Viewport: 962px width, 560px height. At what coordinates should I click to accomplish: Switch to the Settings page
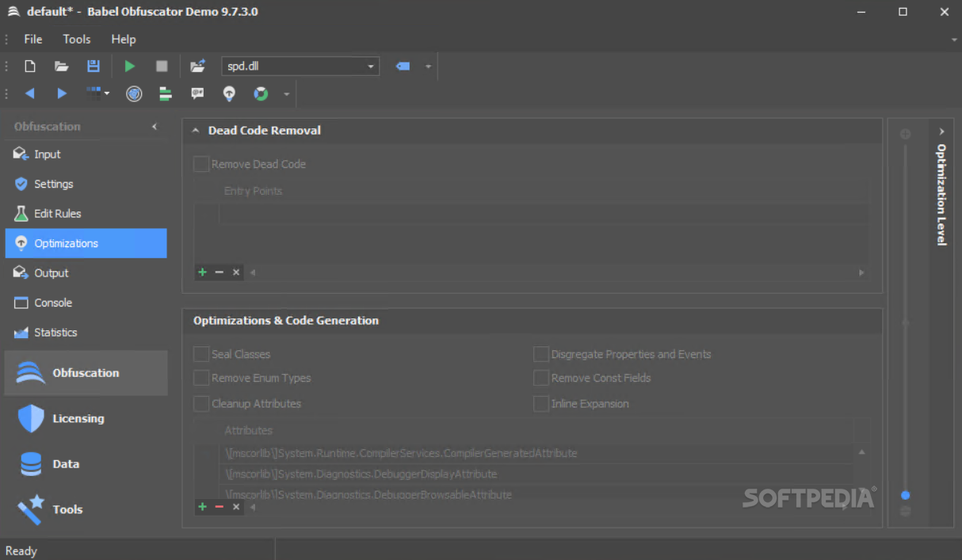coord(86,184)
